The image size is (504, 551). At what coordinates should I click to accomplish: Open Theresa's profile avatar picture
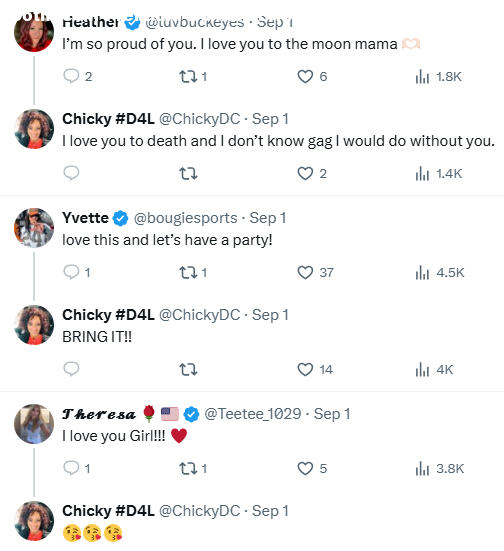click(x=34, y=424)
